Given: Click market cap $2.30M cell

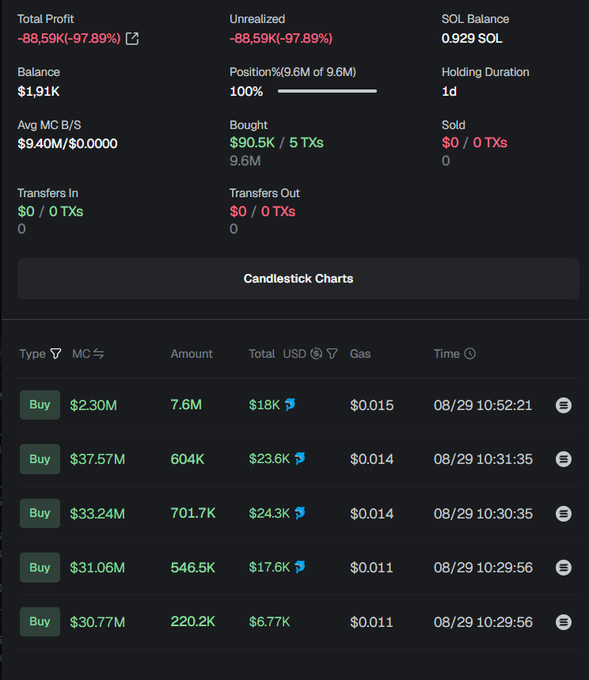Looking at the screenshot, I should (93, 405).
